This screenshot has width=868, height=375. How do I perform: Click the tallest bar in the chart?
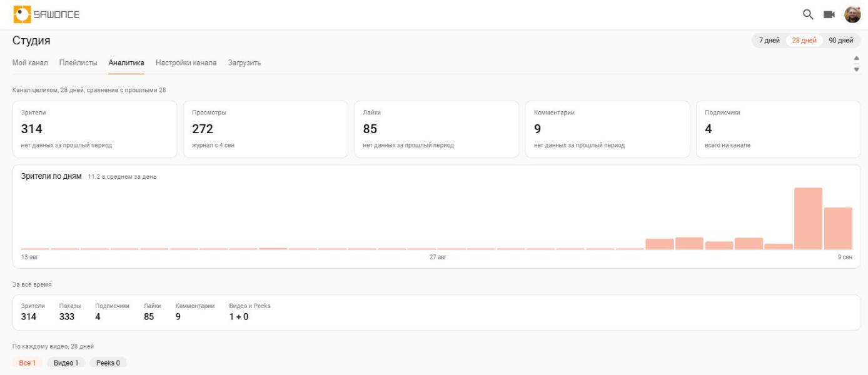808,218
